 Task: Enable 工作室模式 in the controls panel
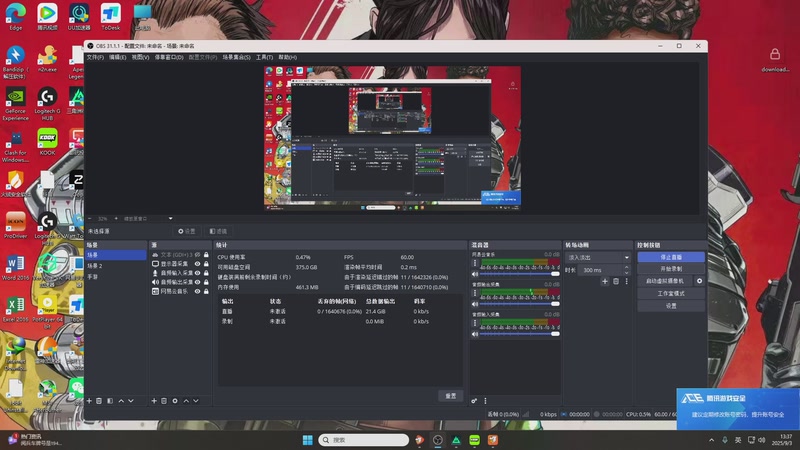tap(671, 293)
